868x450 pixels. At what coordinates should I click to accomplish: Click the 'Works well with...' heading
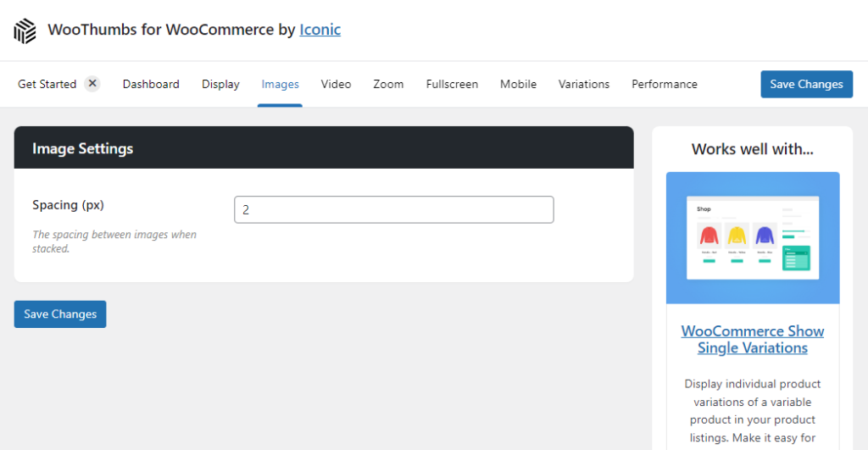click(x=753, y=149)
